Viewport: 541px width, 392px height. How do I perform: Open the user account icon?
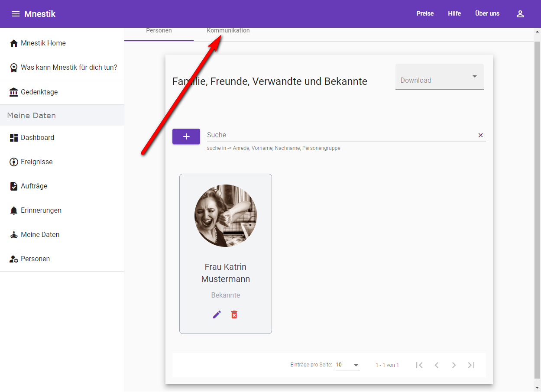pyautogui.click(x=520, y=14)
